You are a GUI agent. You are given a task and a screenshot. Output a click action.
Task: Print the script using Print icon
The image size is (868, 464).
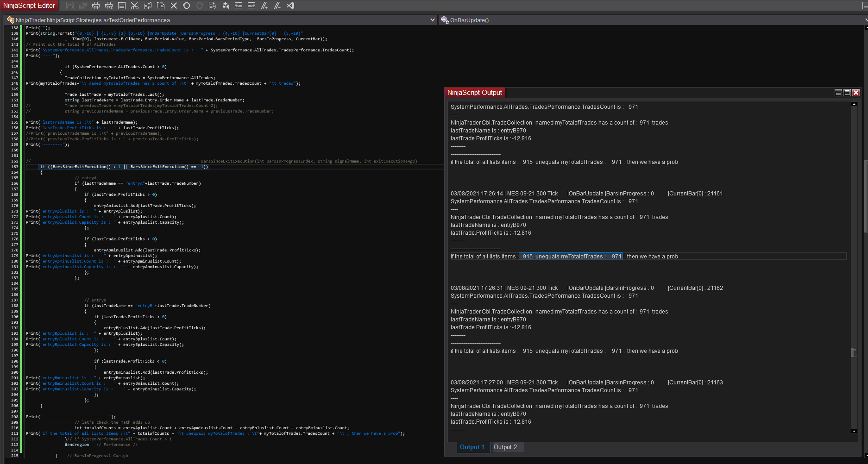pyautogui.click(x=96, y=6)
